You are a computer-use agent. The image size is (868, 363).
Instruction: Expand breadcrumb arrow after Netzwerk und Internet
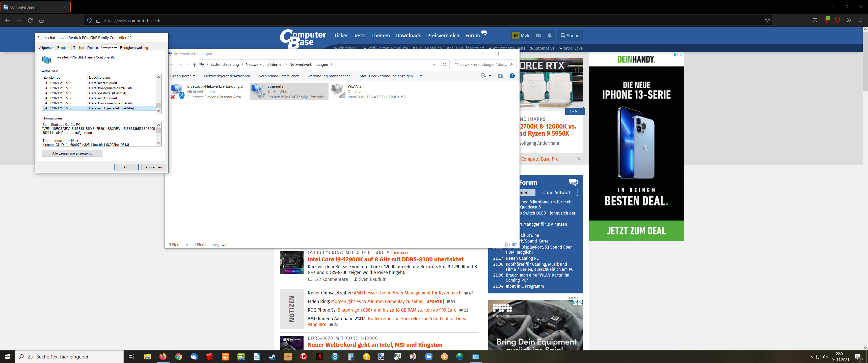coord(286,64)
